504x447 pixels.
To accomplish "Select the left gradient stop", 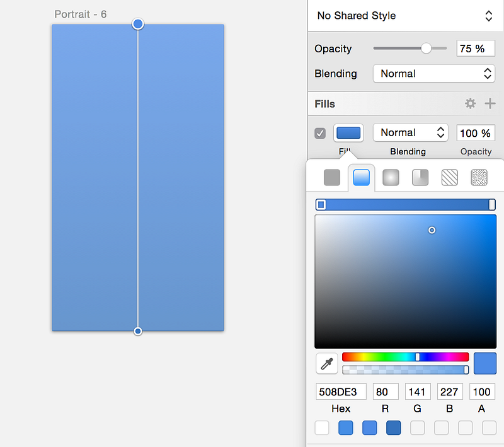I will [321, 204].
